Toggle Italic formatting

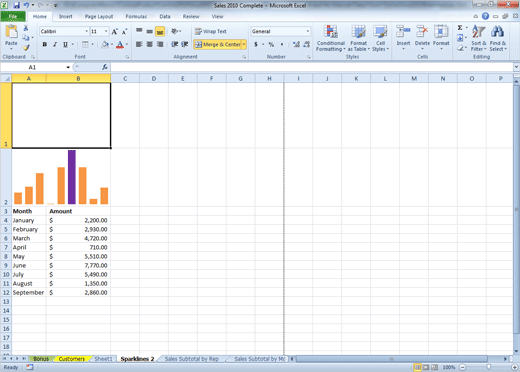(55, 44)
